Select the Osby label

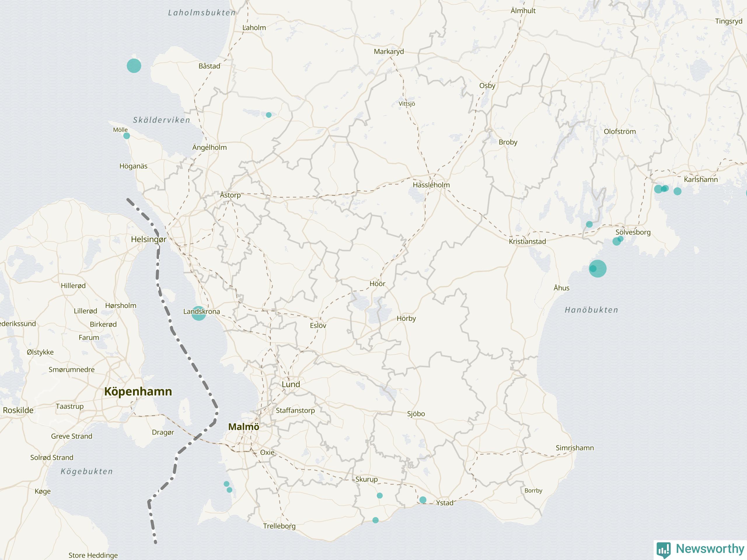pyautogui.click(x=487, y=85)
